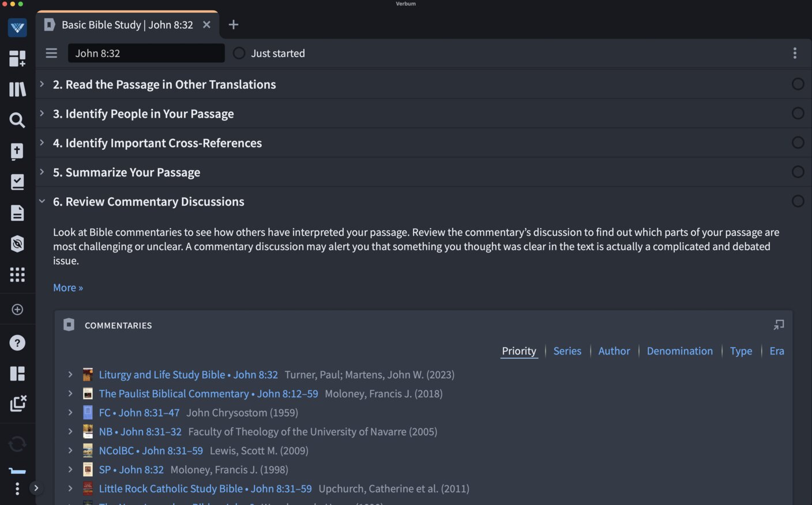
Task: Open the workflow hamburger menu
Action: coord(51,53)
